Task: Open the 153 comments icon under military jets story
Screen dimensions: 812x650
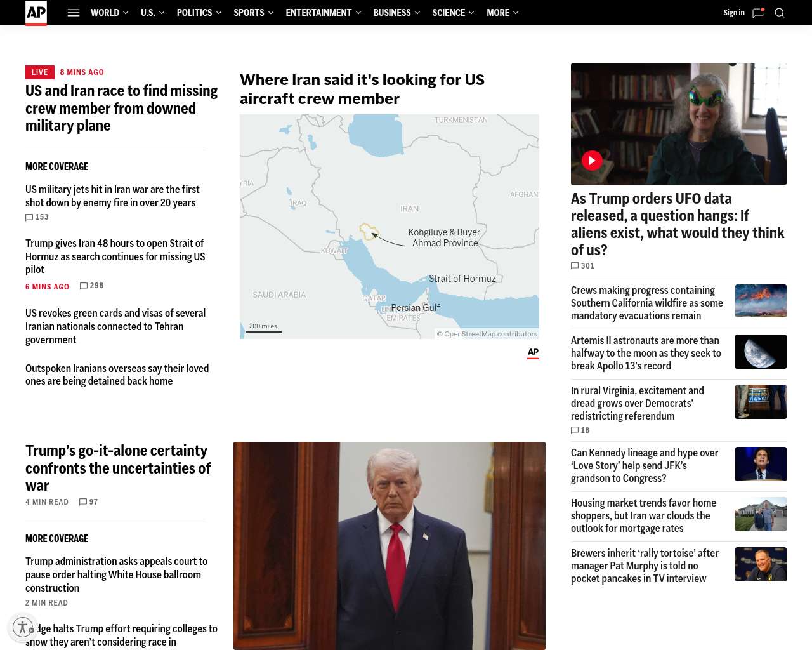Action: click(x=29, y=217)
